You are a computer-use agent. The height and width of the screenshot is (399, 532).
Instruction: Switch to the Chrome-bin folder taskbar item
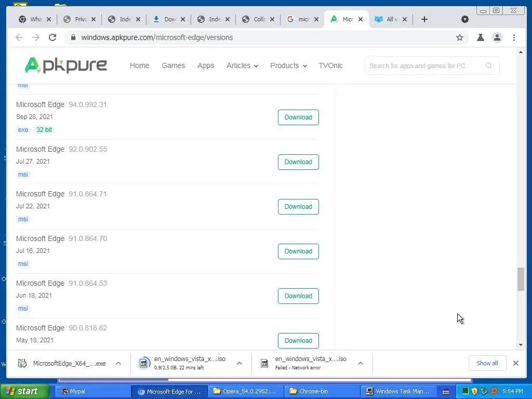[x=322, y=391]
